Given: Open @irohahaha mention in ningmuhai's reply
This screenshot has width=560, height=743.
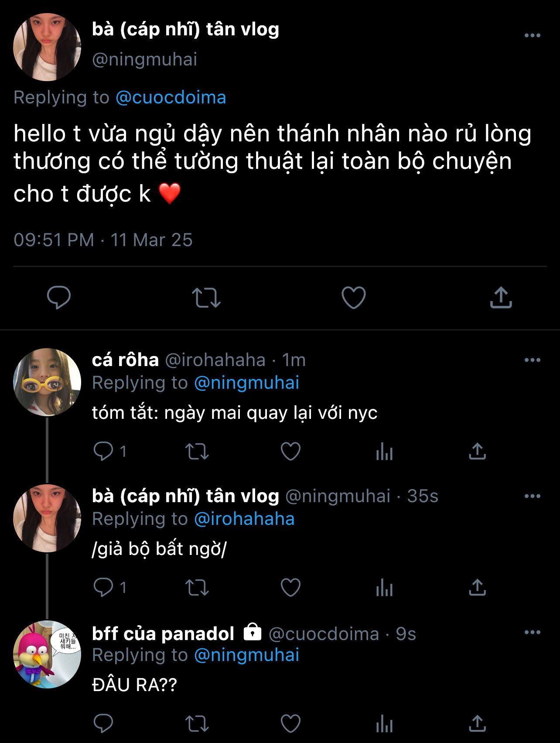Looking at the screenshot, I should tap(244, 519).
